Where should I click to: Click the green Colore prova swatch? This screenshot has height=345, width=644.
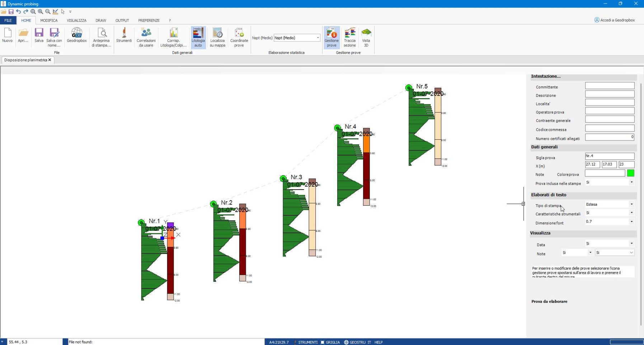click(x=630, y=173)
